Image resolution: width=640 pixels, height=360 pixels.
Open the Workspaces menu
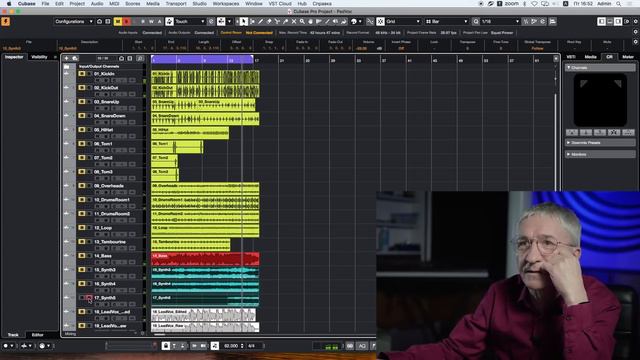coord(226,4)
